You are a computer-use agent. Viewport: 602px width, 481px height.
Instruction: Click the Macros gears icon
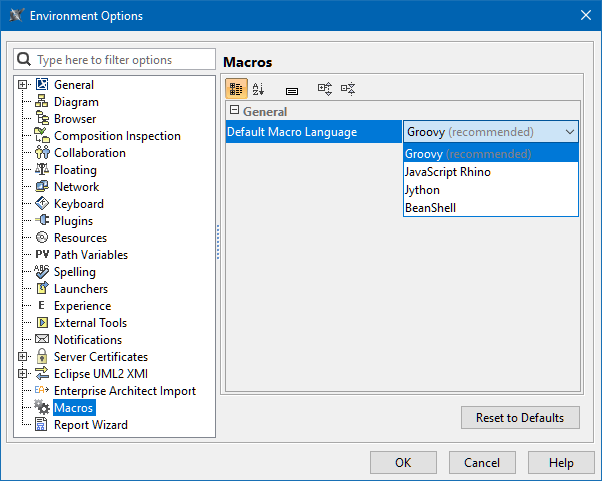pos(42,407)
